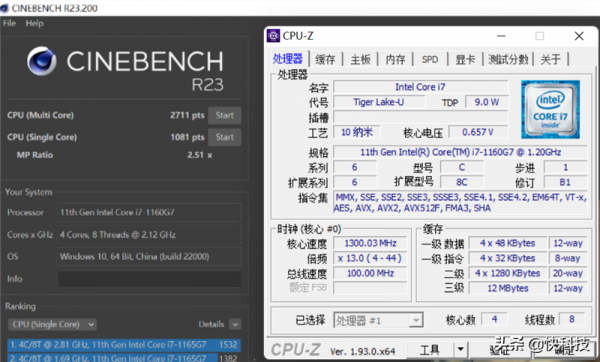Image resolution: width=600 pixels, height=362 pixels.
Task: Click the 1300.03 MHz core speed value
Action: (370, 243)
